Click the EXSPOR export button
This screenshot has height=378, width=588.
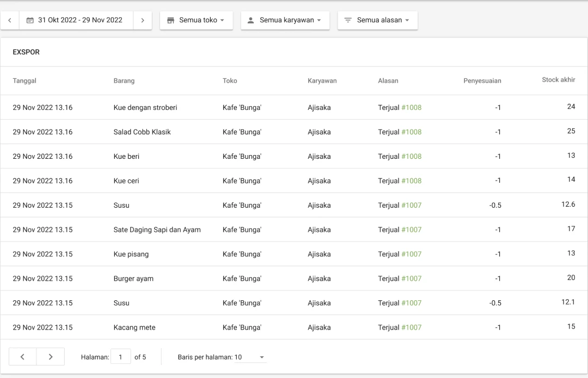(x=26, y=52)
